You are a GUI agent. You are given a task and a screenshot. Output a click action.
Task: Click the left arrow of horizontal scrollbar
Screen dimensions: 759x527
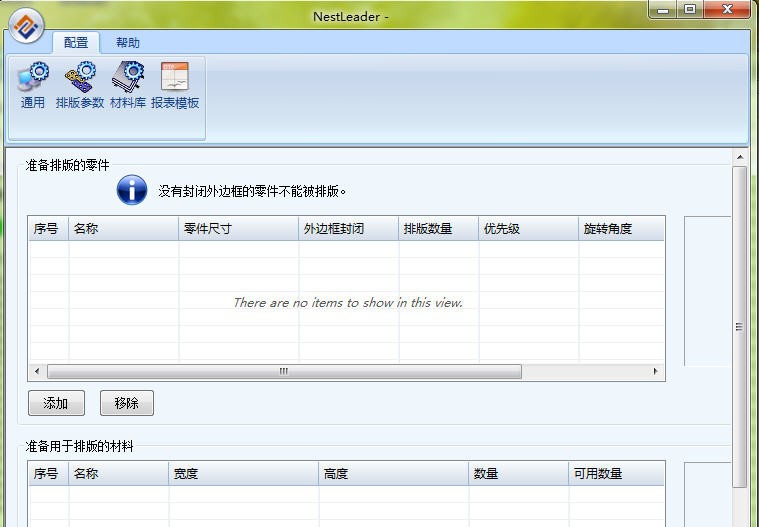37,371
